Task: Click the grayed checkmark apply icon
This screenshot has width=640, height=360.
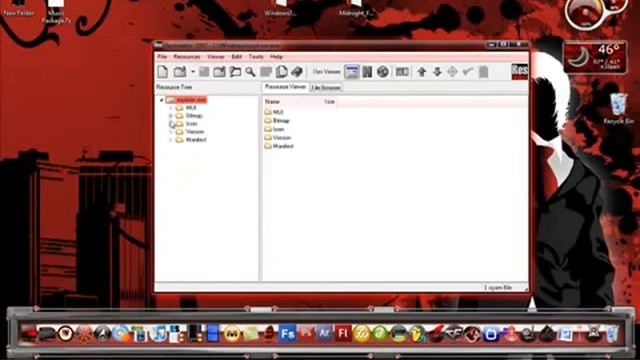Action: (468, 72)
